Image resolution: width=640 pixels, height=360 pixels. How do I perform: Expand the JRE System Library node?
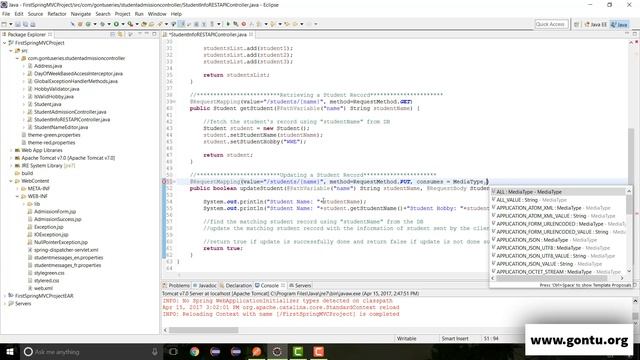point(11,166)
